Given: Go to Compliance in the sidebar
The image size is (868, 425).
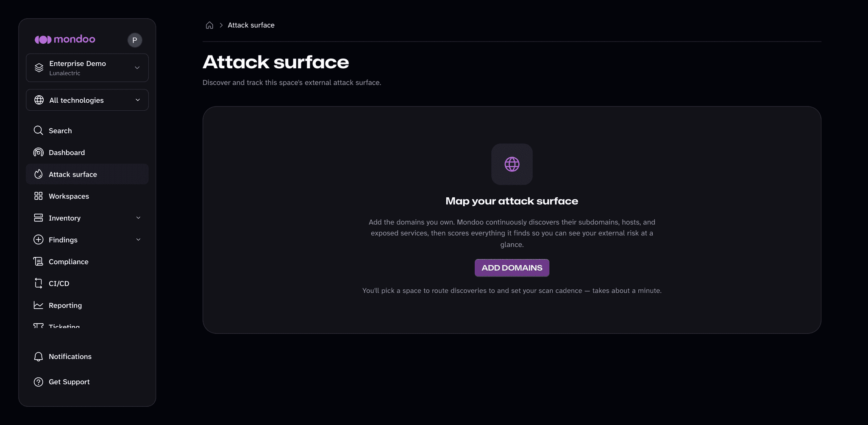Looking at the screenshot, I should pos(87,262).
